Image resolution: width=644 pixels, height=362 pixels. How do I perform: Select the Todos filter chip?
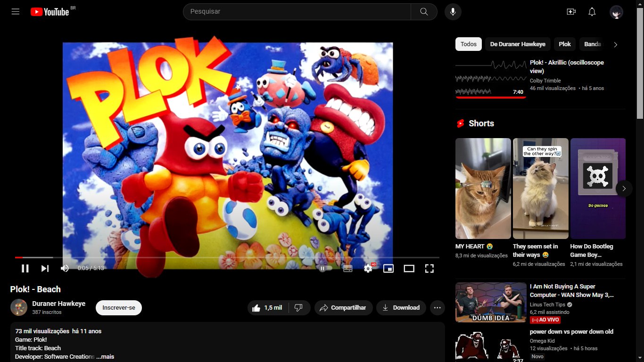coord(469,44)
